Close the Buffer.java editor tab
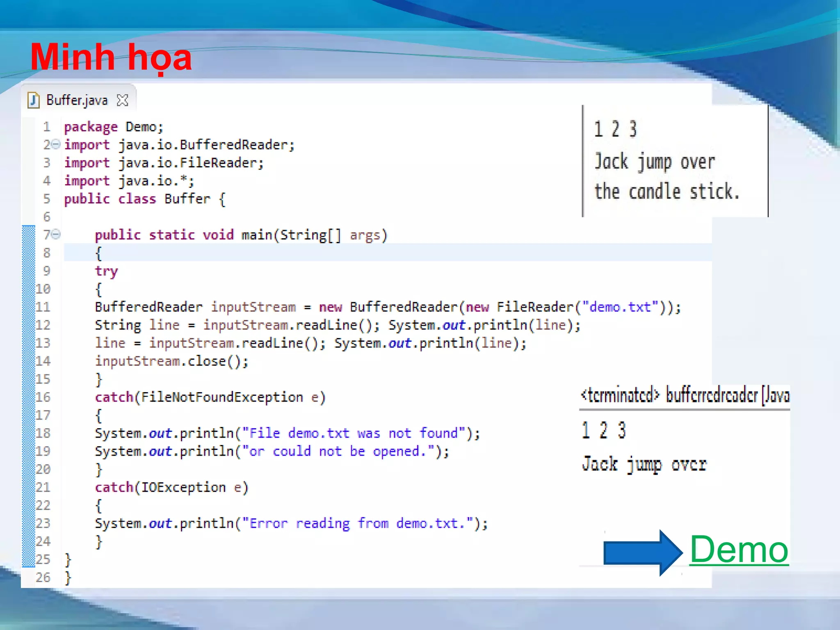 (122, 100)
